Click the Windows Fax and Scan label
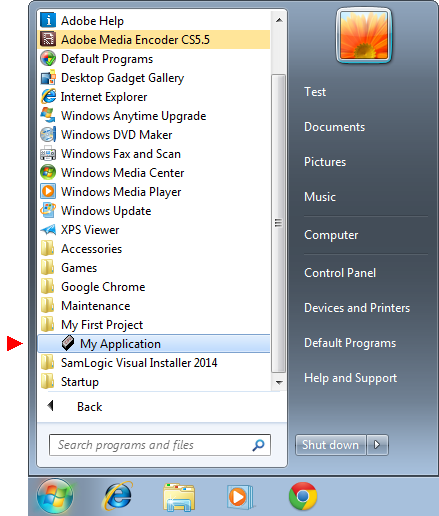Screen dimensions: 439x516 tap(121, 154)
